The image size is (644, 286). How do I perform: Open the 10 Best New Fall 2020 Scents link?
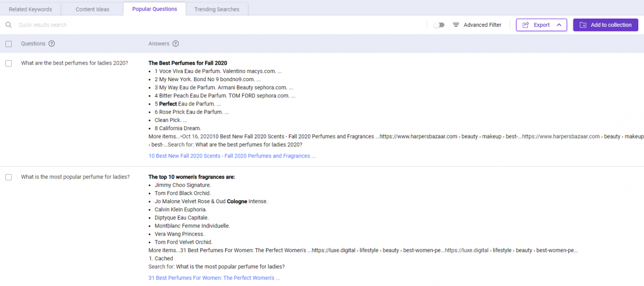(x=232, y=156)
